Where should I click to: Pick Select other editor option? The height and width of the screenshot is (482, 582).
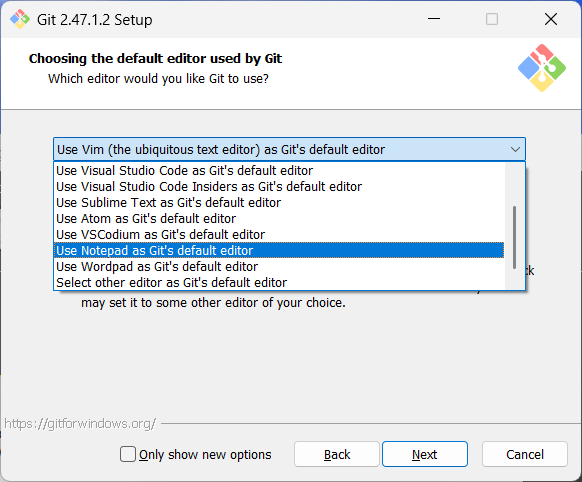click(x=279, y=282)
